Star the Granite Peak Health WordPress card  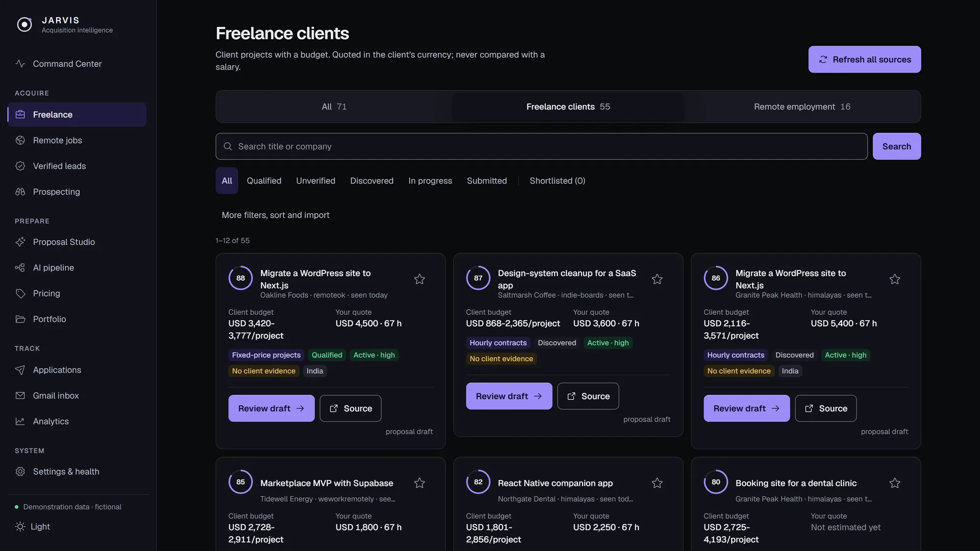895,279
